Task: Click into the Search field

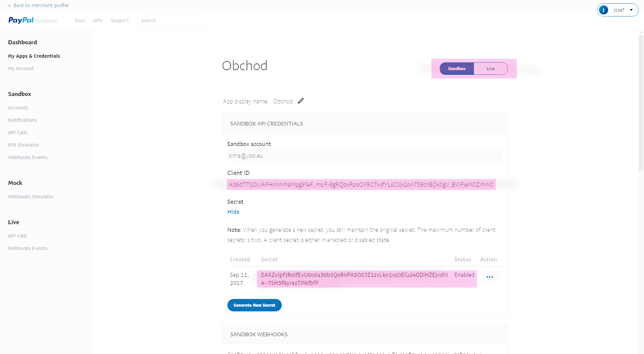Action: 171,20
